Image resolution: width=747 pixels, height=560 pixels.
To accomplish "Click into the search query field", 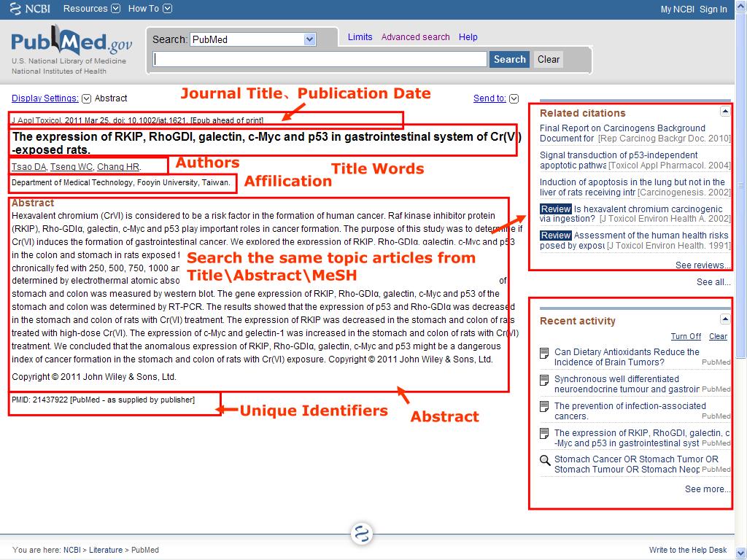I will click(x=320, y=60).
